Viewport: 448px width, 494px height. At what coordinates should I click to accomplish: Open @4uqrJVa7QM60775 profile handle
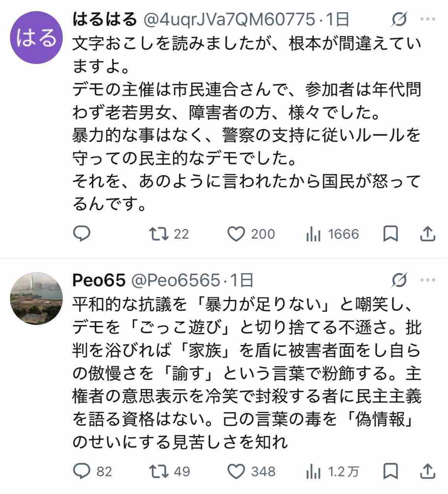[x=229, y=19]
